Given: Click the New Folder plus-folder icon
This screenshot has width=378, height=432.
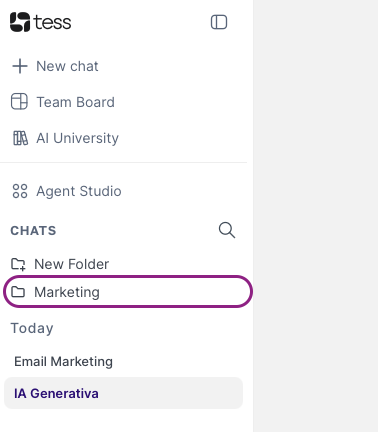Looking at the screenshot, I should [18, 264].
